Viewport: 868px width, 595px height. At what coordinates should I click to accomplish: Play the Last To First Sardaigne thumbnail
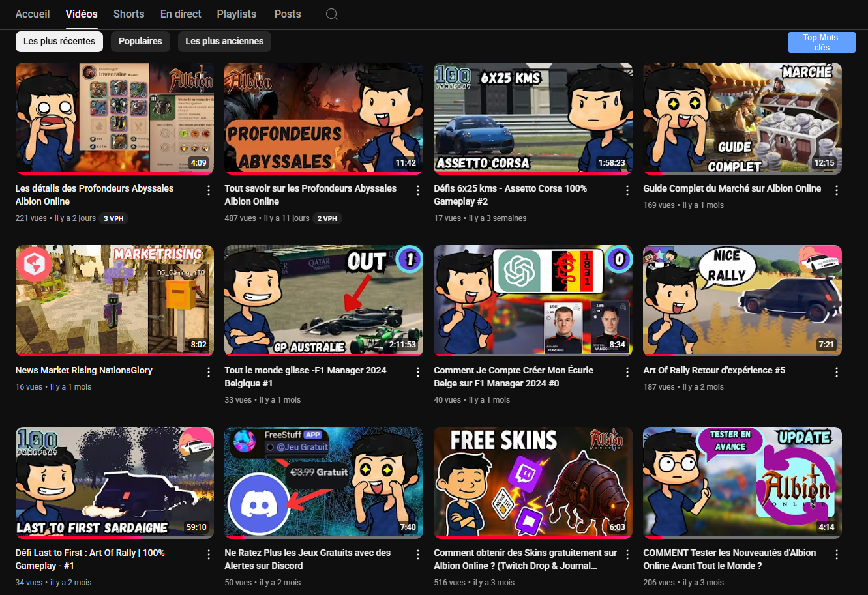point(114,483)
